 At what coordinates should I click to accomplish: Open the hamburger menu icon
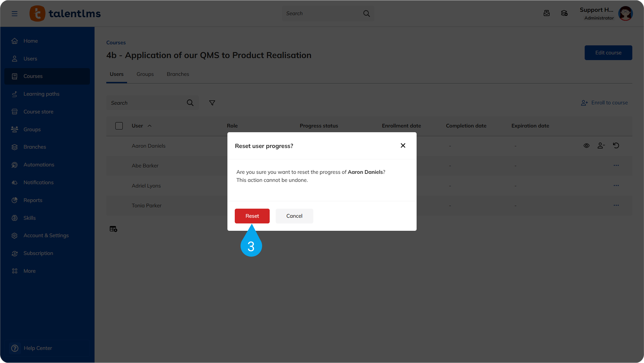tap(15, 13)
